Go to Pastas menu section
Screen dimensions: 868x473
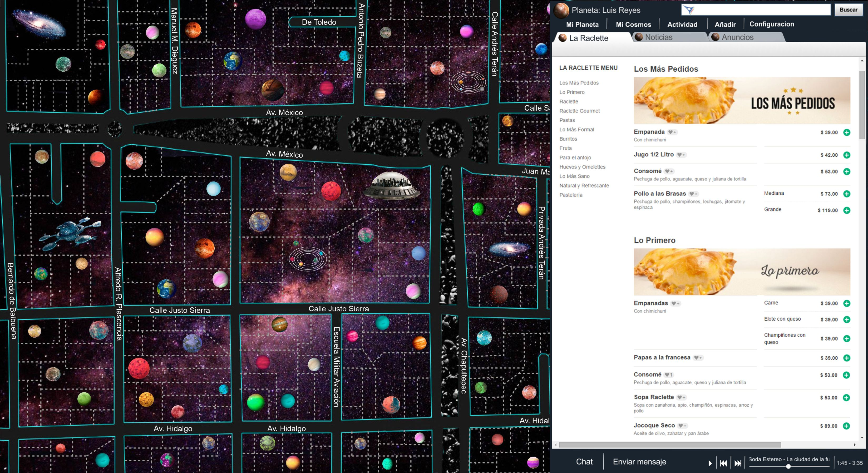(567, 120)
